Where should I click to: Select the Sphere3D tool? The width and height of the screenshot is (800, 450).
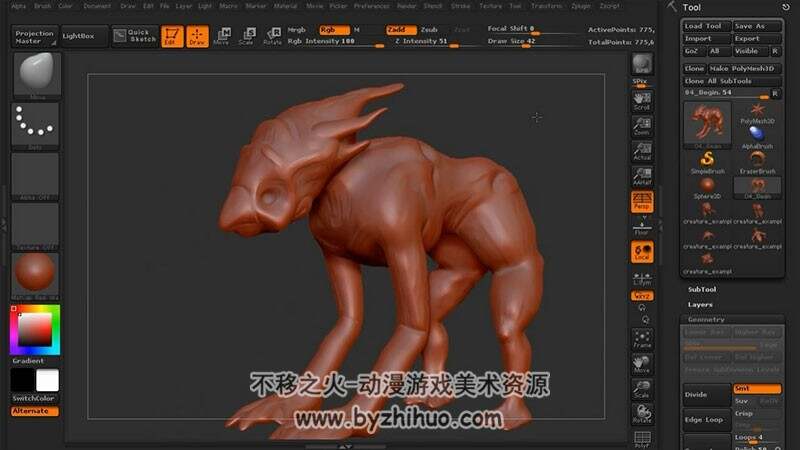click(x=707, y=188)
